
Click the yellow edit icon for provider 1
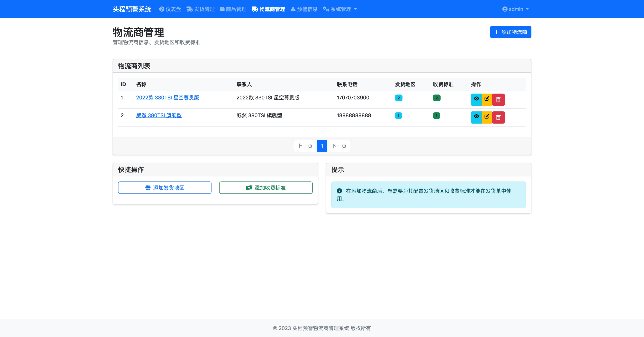tap(486, 99)
